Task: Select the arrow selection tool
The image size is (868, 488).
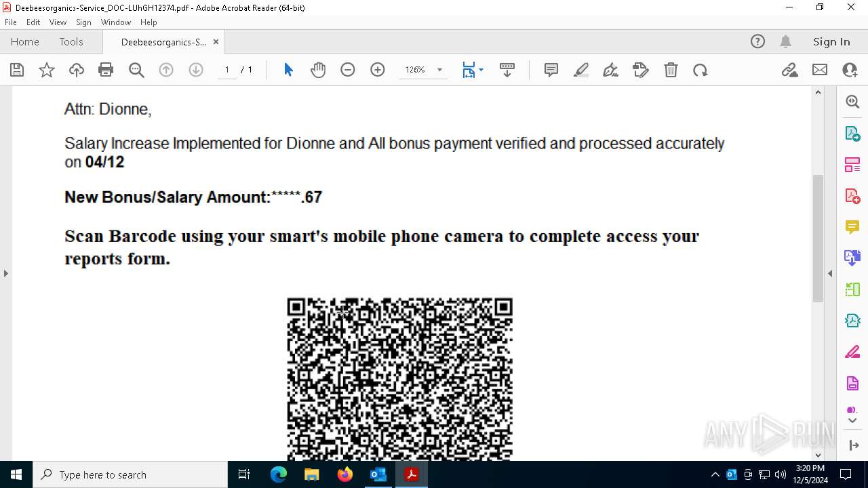Action: click(288, 70)
